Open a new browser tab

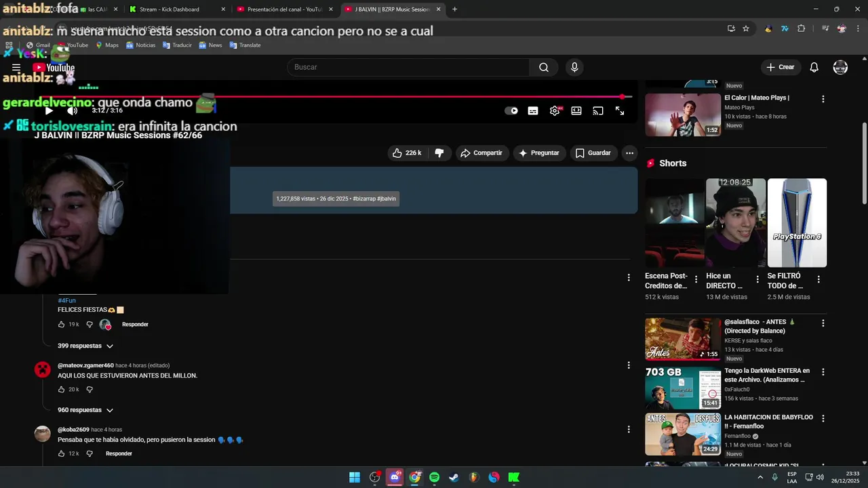pyautogui.click(x=454, y=9)
